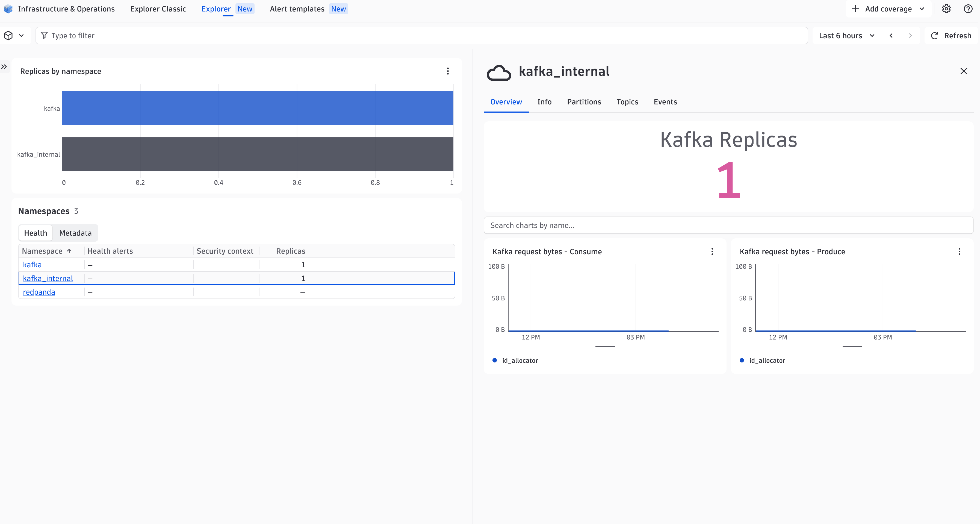Viewport: 980px width, 524px height.
Task: Click the dark kafka_internal bar in chart
Action: (258, 154)
